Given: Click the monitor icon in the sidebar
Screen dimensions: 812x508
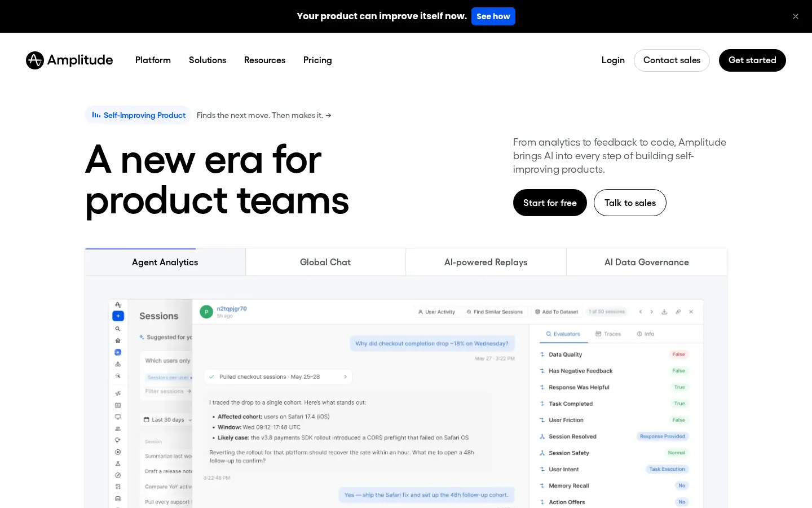Looking at the screenshot, I should click(x=118, y=417).
